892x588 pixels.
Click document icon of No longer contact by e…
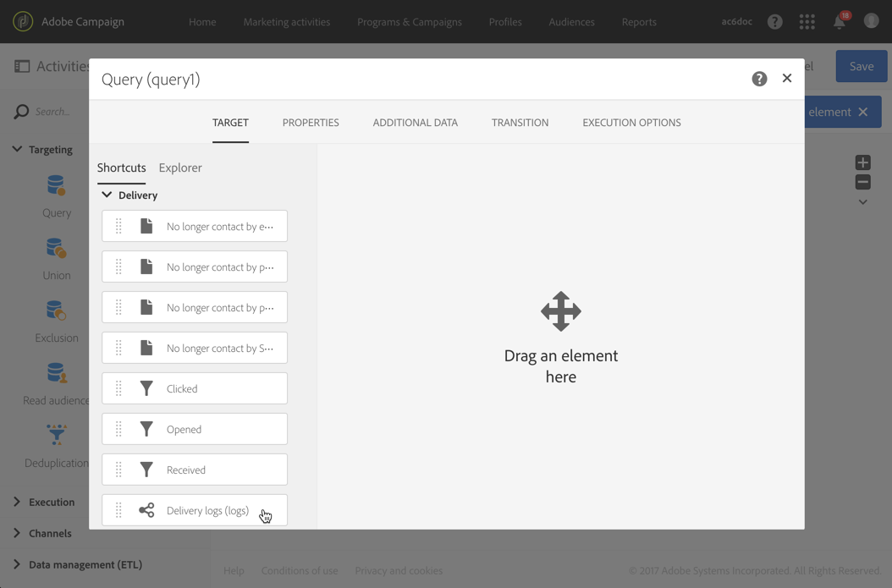point(146,226)
